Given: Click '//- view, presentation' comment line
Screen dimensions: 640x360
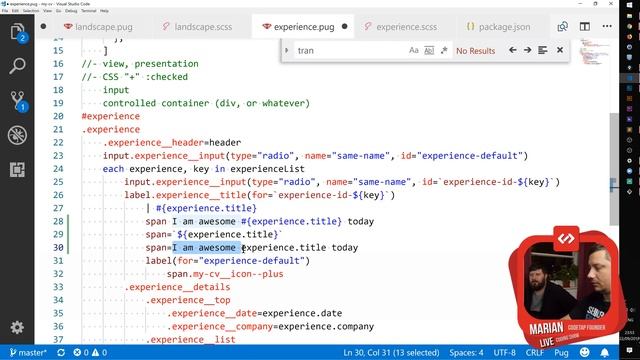Looking at the screenshot, I should [140, 64].
